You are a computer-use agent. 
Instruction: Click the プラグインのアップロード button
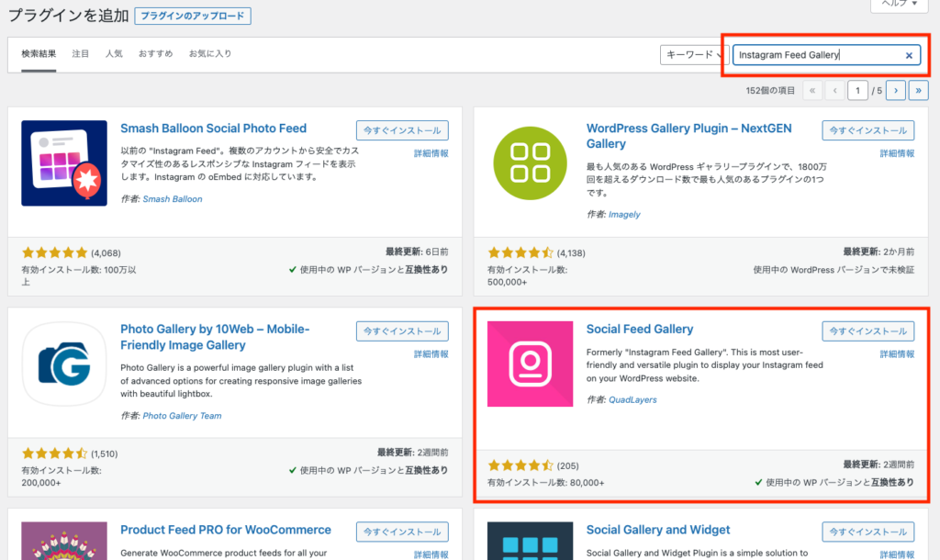point(192,17)
